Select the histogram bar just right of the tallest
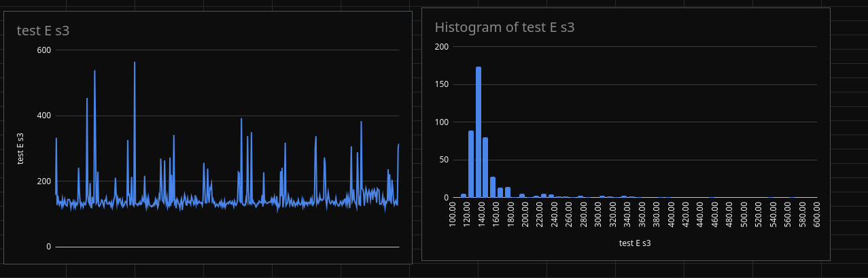 485,168
